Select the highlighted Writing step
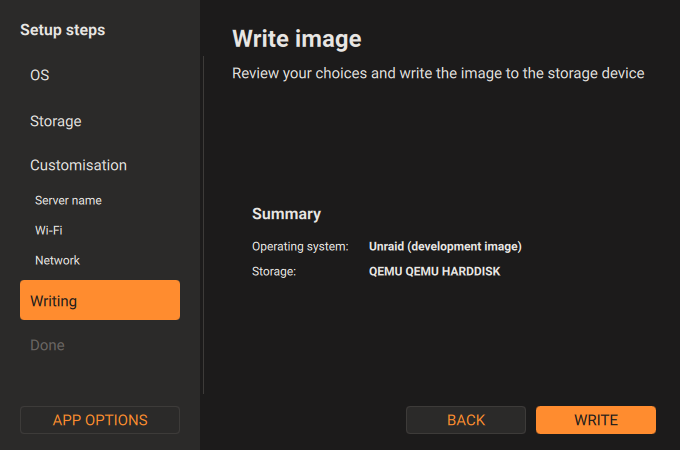Screen dimensions: 680x450 (100, 300)
